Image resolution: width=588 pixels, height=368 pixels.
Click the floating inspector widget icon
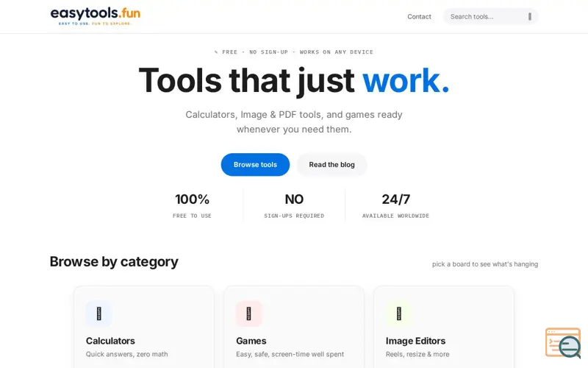[x=563, y=342]
